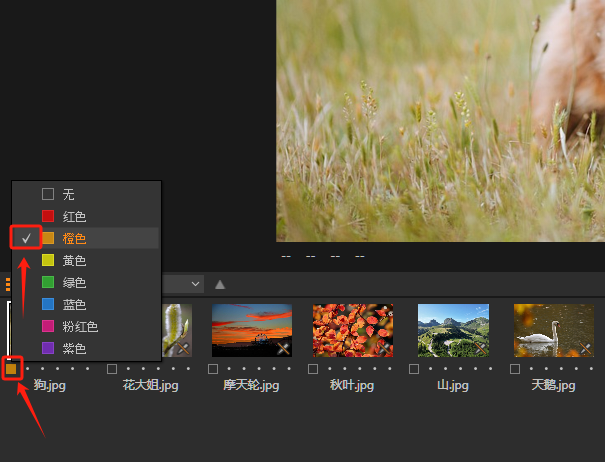Select 蓝色 blue label from menu
The width and height of the screenshot is (605, 462).
(86, 305)
